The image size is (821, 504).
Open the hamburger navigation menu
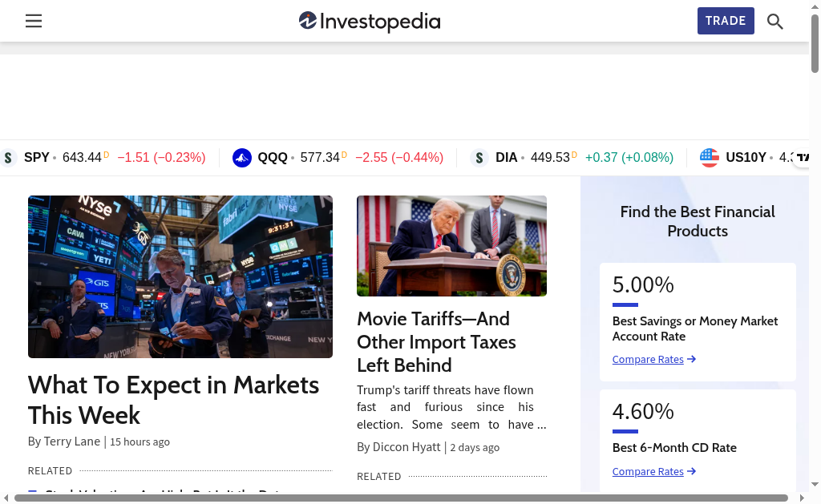34,21
